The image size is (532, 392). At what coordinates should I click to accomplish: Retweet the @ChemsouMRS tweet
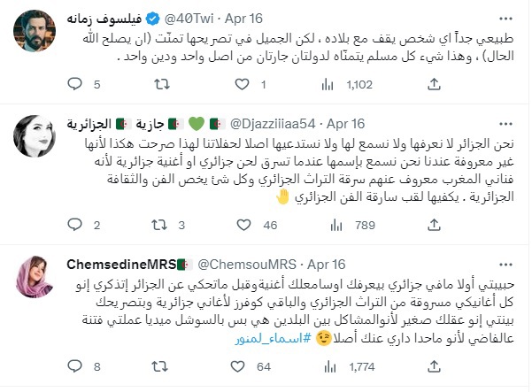159,366
